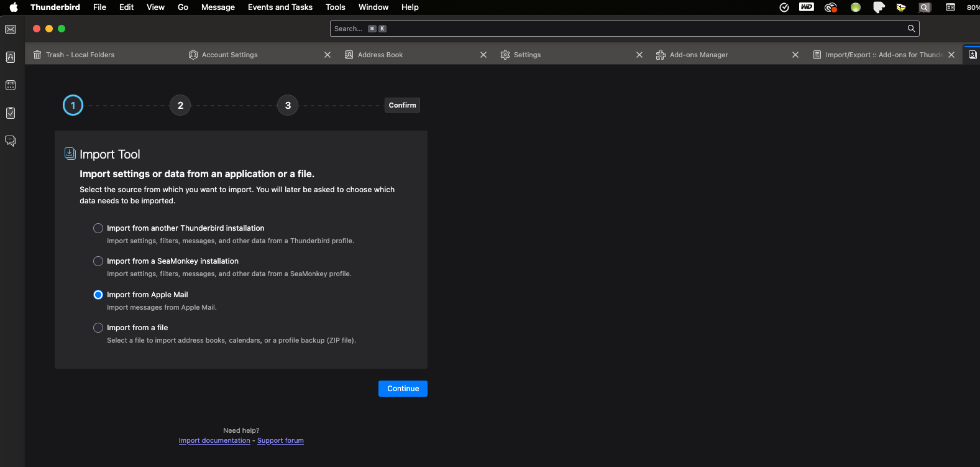Click the Import tab icon at far right
The width and height of the screenshot is (980, 467).
click(x=973, y=55)
